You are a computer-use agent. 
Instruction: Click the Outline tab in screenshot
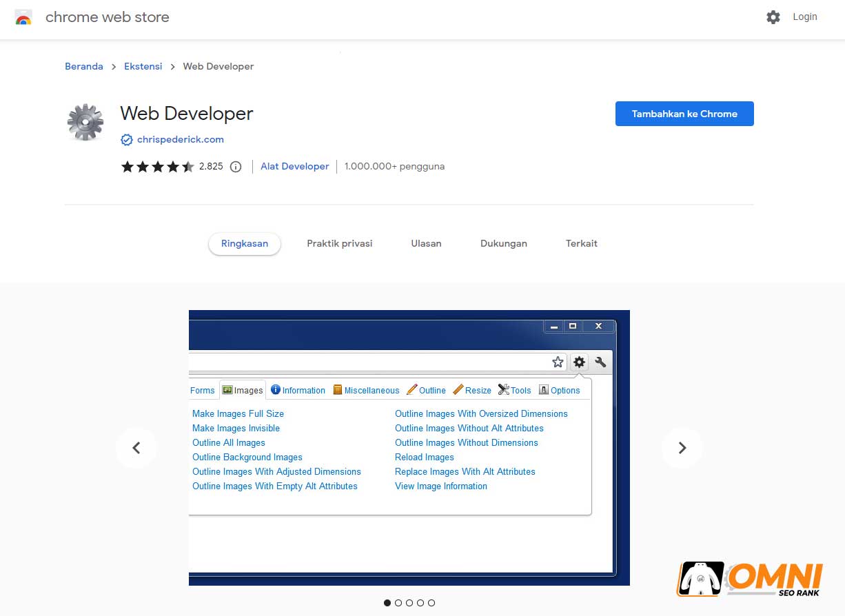[426, 390]
